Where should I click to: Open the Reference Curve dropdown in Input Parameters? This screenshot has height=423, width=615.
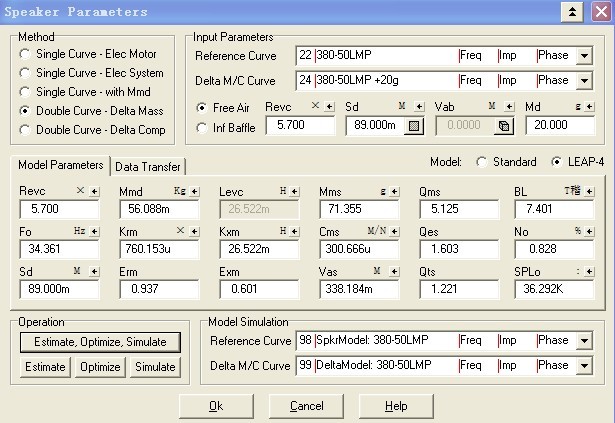[584, 55]
